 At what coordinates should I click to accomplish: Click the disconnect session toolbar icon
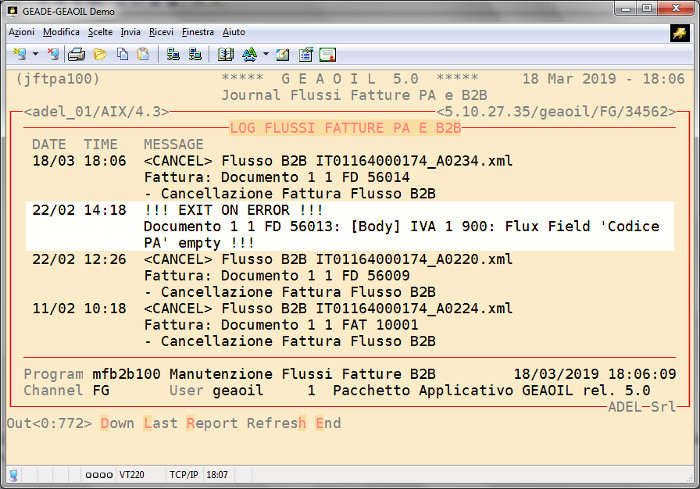[53, 54]
